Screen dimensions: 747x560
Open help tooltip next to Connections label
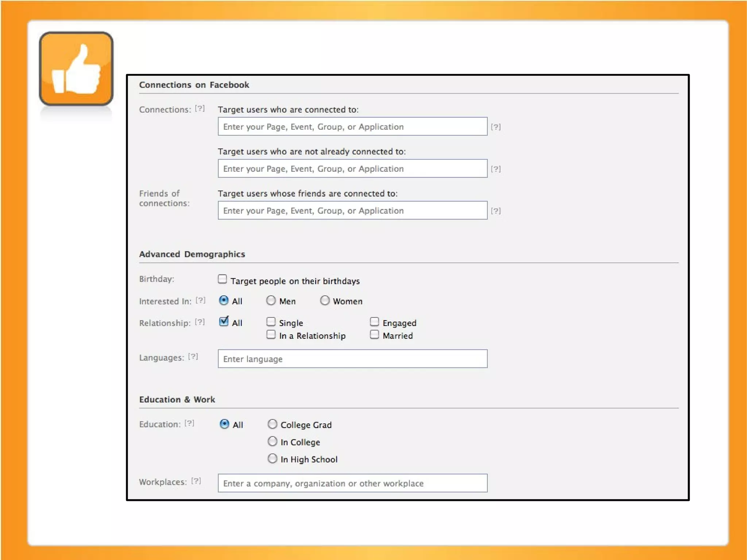[x=200, y=108]
